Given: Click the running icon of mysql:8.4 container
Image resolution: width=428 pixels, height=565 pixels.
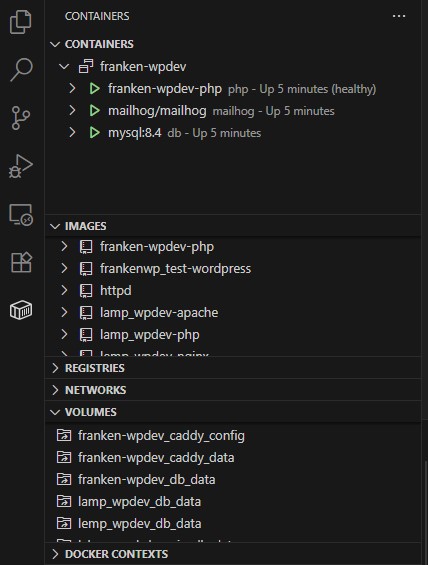Looking at the screenshot, I should (x=94, y=133).
